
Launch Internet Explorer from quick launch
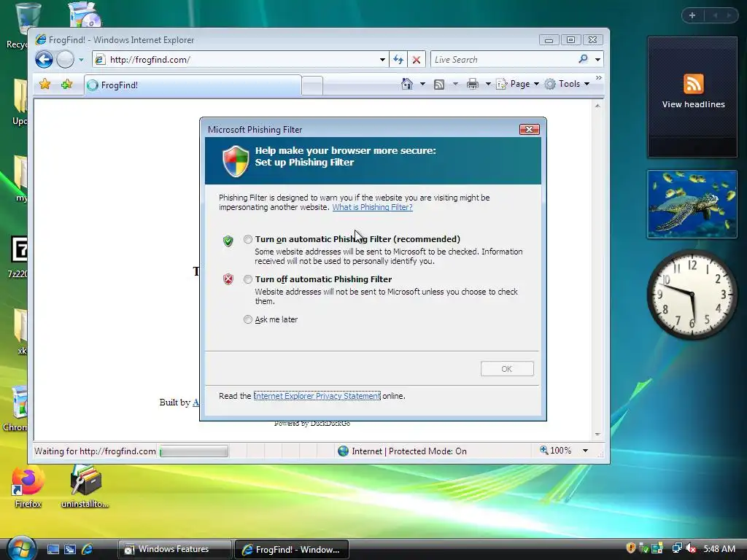point(88,549)
